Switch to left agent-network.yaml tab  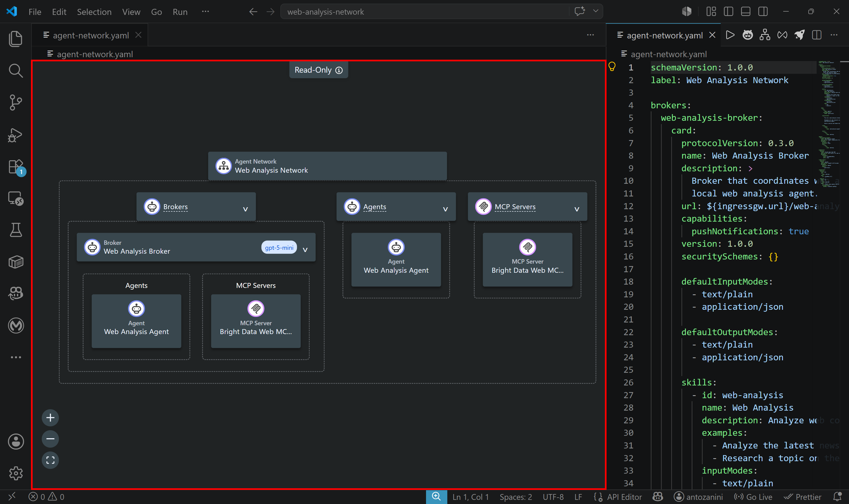point(90,35)
